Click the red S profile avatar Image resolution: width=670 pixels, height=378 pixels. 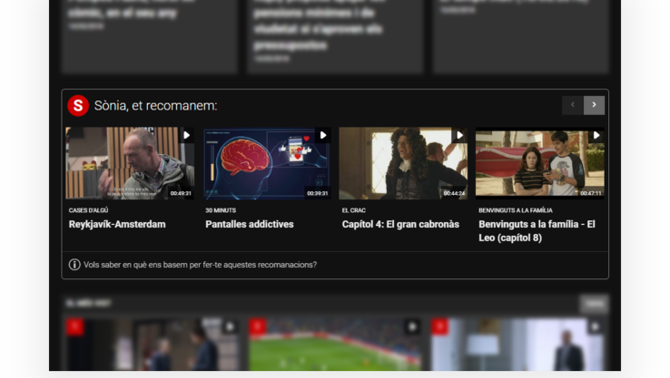pyautogui.click(x=78, y=105)
